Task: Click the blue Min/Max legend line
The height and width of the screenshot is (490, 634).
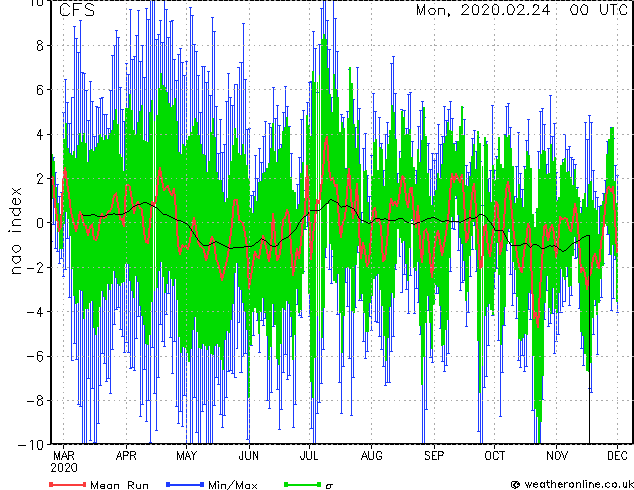Action: [185, 484]
